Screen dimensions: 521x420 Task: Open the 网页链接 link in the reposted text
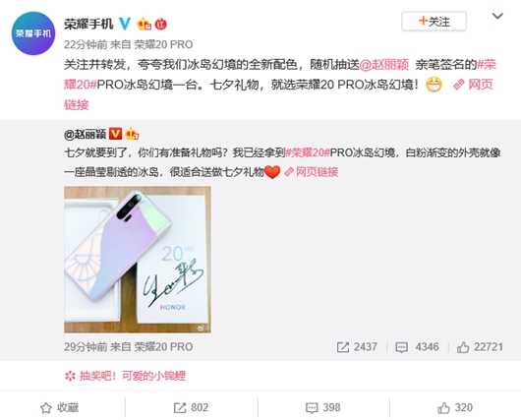(312, 172)
